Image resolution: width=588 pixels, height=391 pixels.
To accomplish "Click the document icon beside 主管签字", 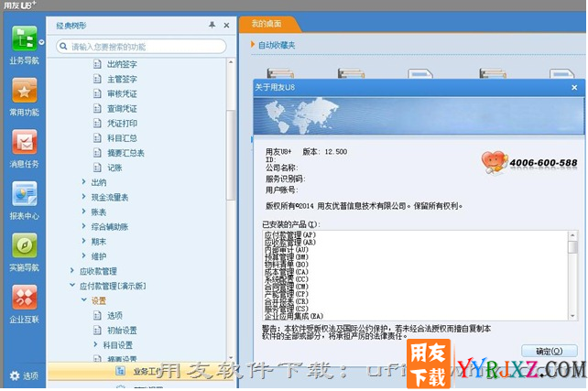I will pos(97,79).
